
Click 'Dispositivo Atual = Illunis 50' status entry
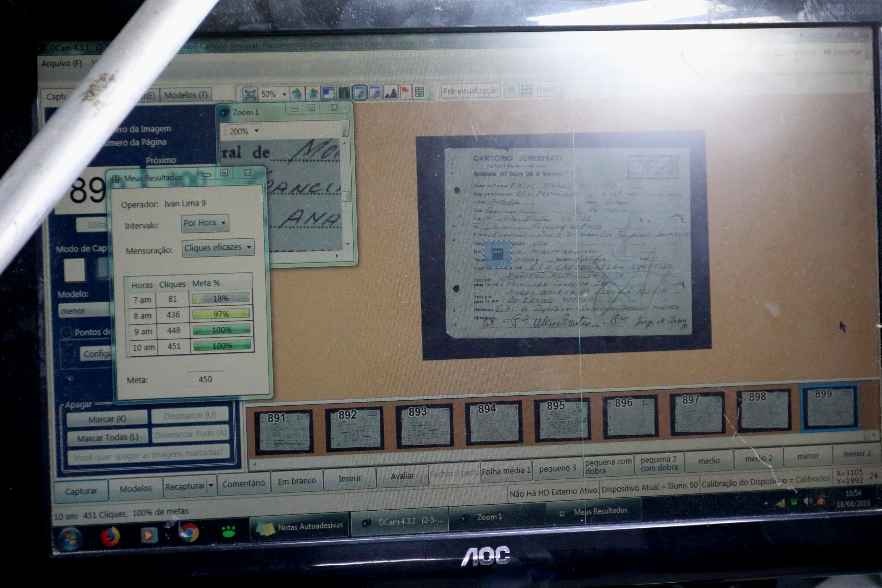pos(650,487)
